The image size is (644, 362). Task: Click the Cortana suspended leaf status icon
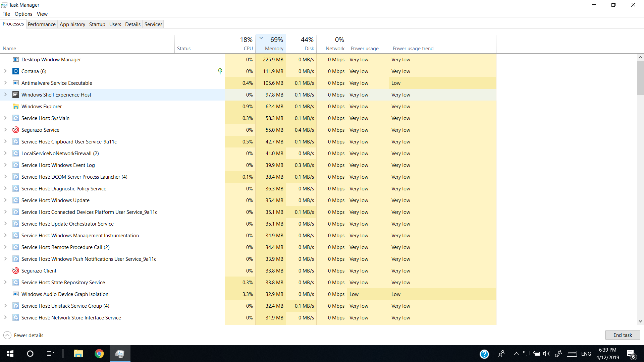click(x=220, y=71)
